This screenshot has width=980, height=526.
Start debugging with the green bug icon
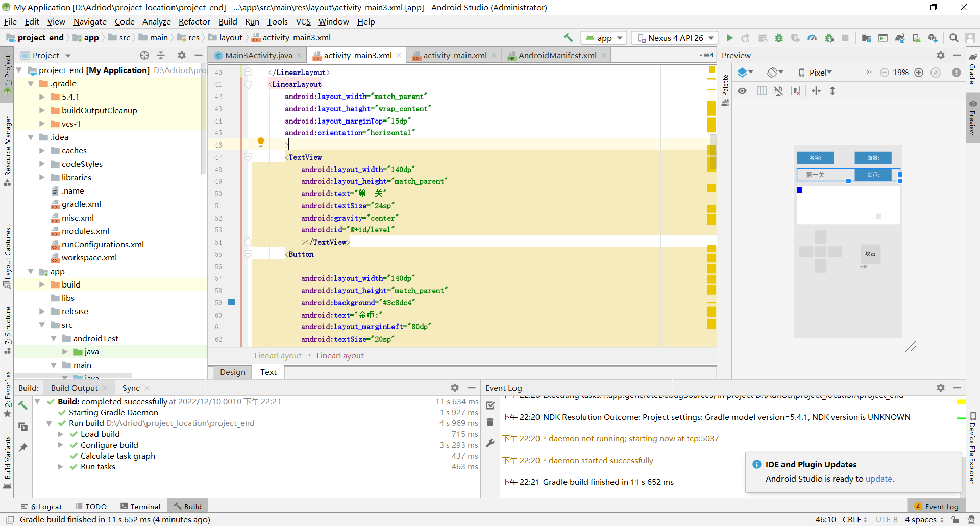[x=779, y=38]
